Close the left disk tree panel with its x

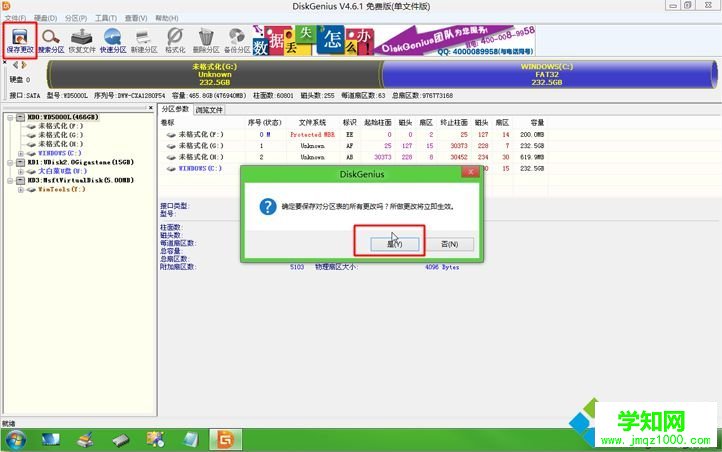tap(151, 108)
